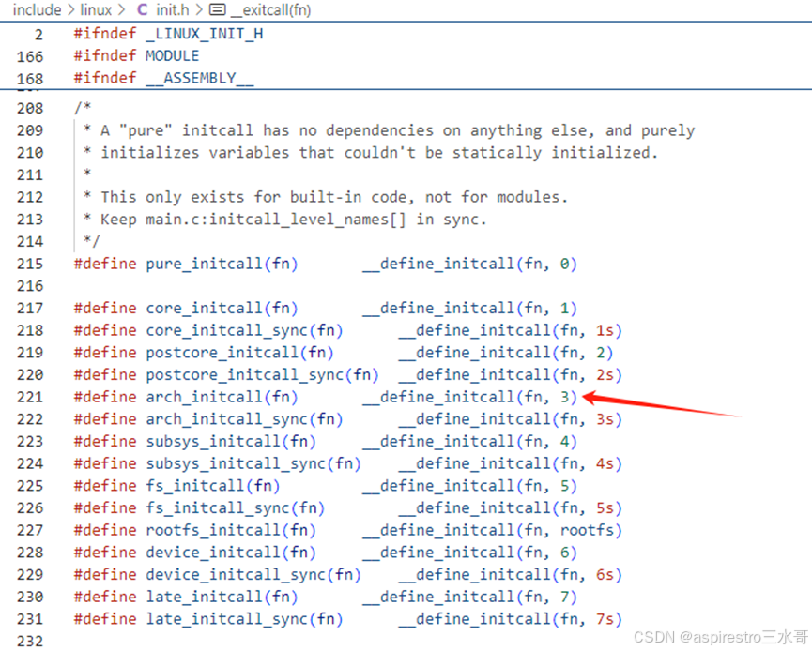Jump to sticky line '#ifndef _LINUX_INIT_H'
This screenshot has width=812, height=651.
(168, 34)
